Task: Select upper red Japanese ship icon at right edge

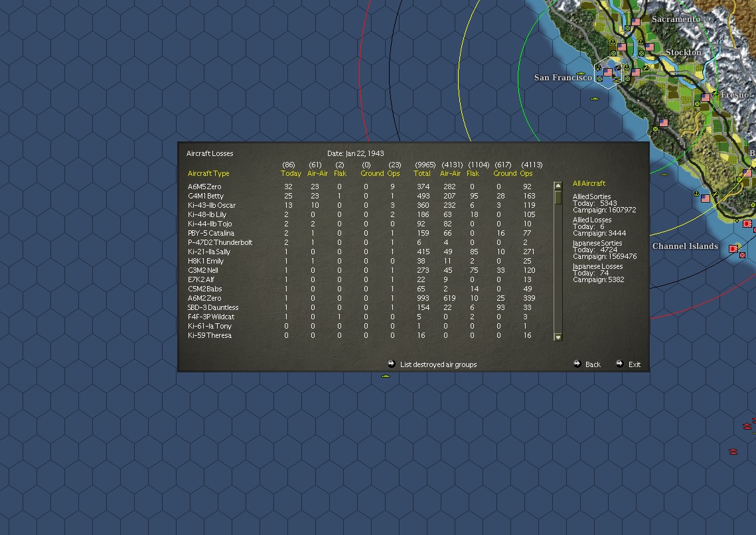Action: (747, 426)
